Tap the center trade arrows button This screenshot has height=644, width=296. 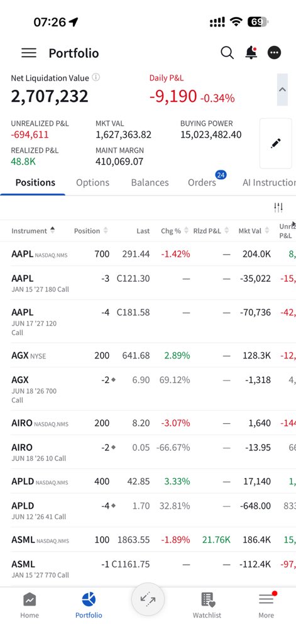[148, 599]
